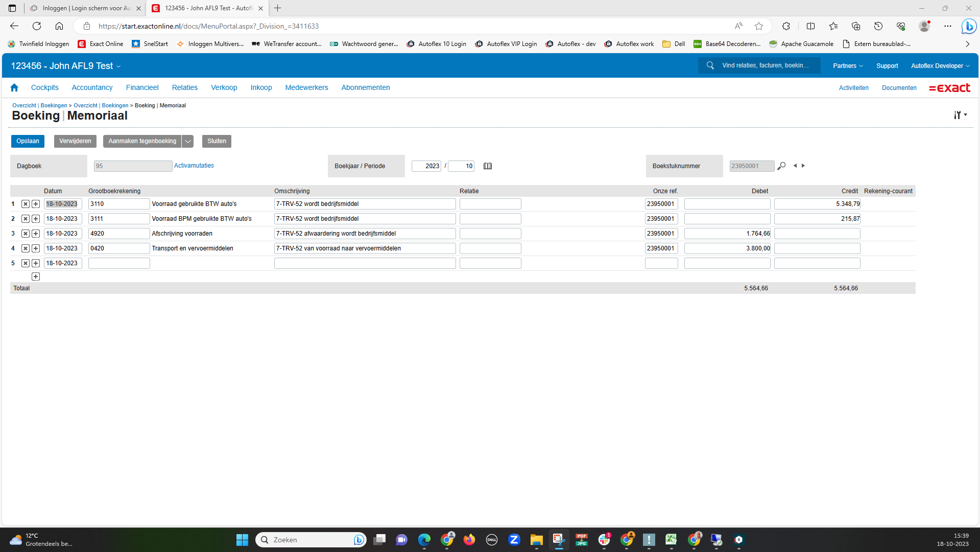980x552 pixels.
Task: Open Excel from the Windows taskbar
Action: tap(671, 540)
